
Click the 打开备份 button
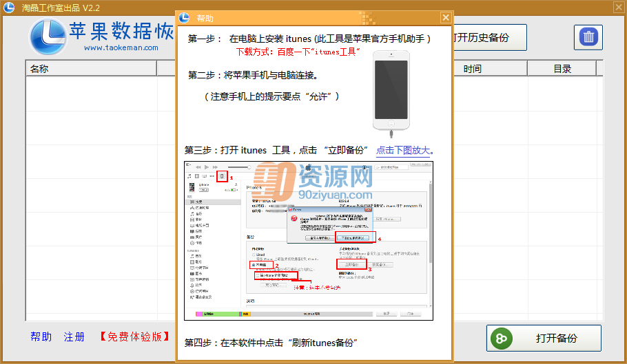tap(544, 338)
